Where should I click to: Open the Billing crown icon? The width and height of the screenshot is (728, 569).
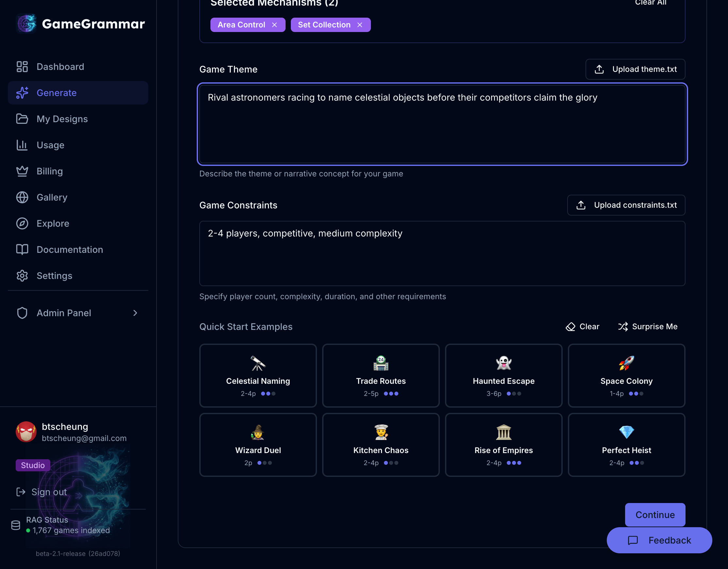22,171
